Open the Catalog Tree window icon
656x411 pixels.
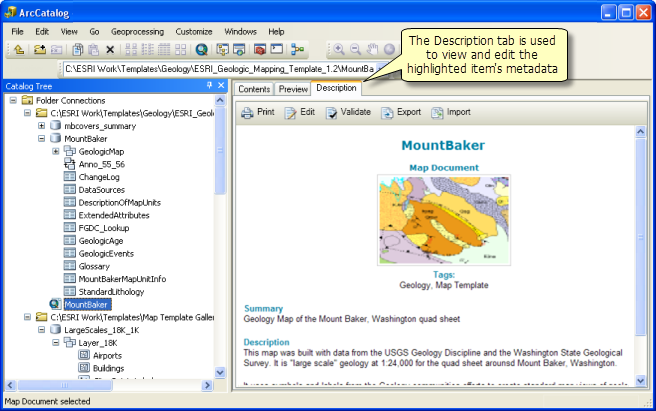click(x=223, y=50)
